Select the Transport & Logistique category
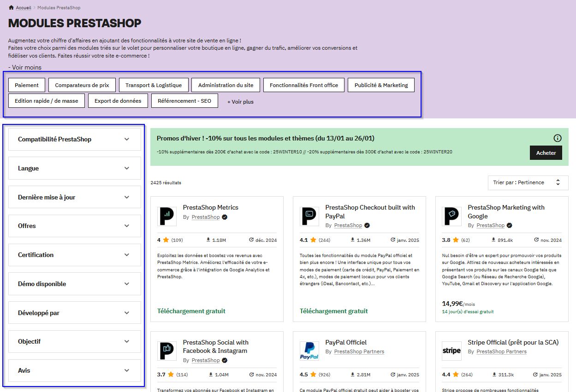 154,85
